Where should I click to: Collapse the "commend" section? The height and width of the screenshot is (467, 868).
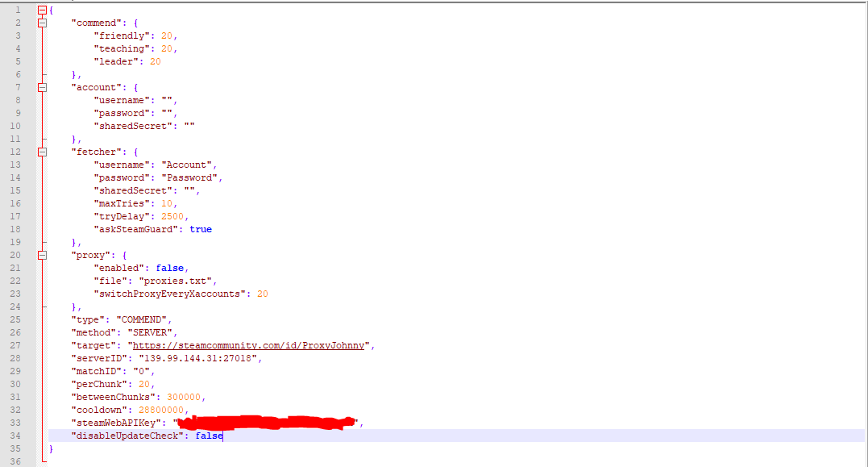click(41, 23)
